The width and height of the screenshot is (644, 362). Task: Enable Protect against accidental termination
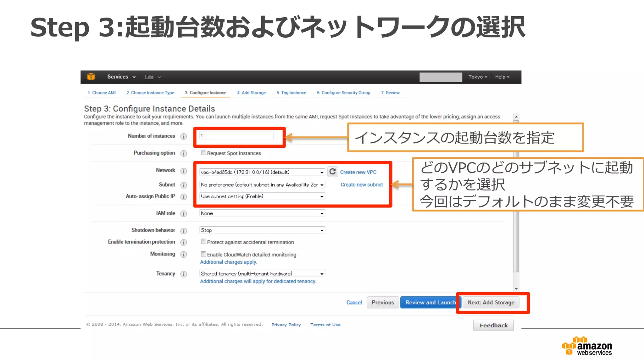[x=203, y=241]
